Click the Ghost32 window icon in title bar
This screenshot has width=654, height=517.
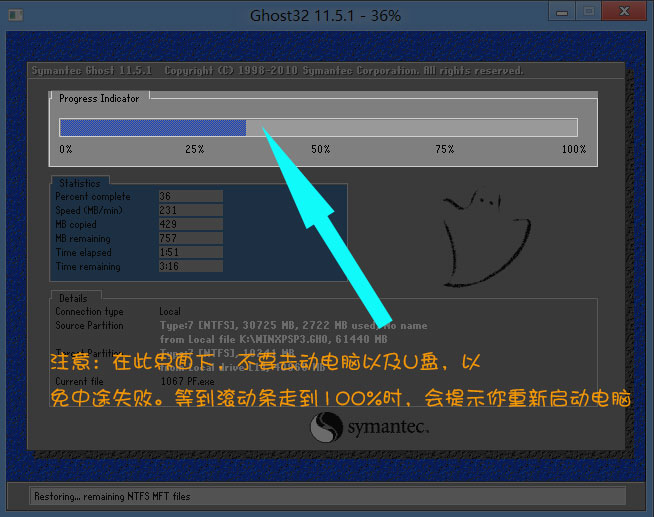point(16,15)
